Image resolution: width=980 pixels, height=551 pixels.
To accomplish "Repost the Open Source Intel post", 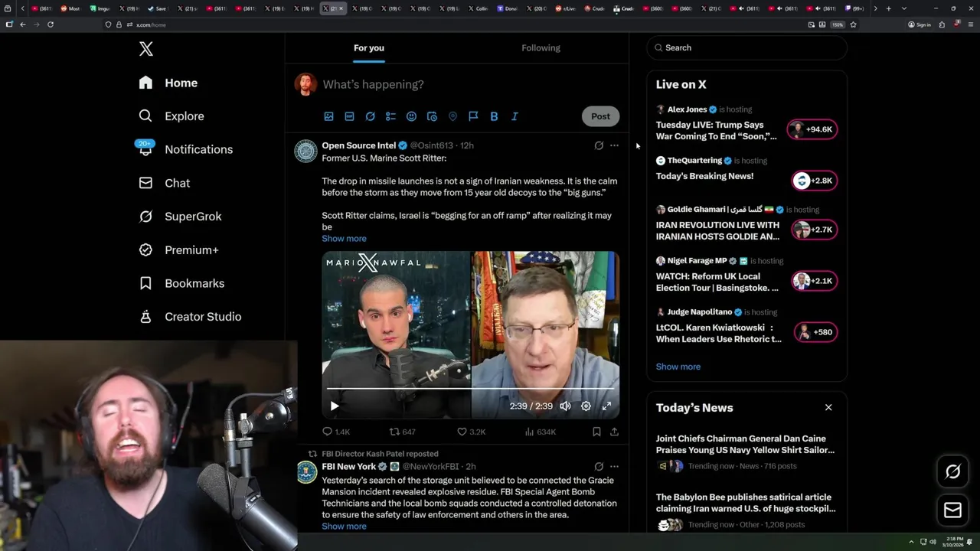I will point(402,432).
